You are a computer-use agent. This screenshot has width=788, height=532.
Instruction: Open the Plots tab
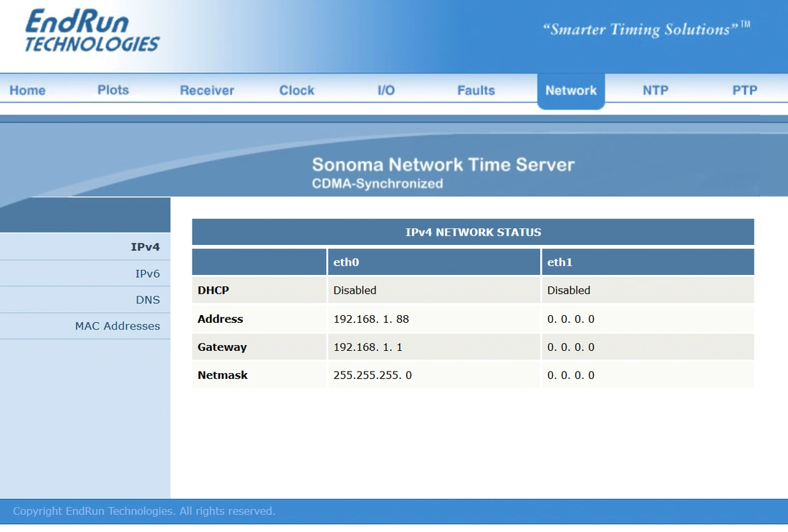pyautogui.click(x=113, y=90)
